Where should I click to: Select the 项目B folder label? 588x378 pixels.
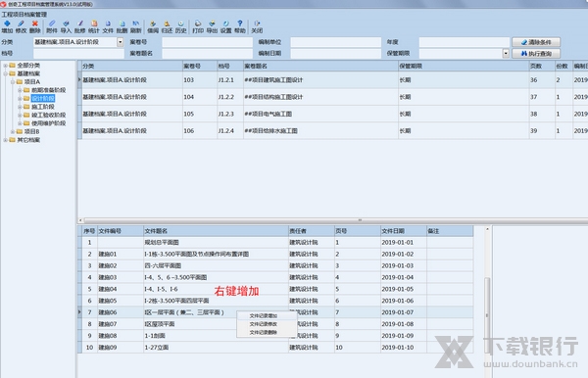point(32,131)
